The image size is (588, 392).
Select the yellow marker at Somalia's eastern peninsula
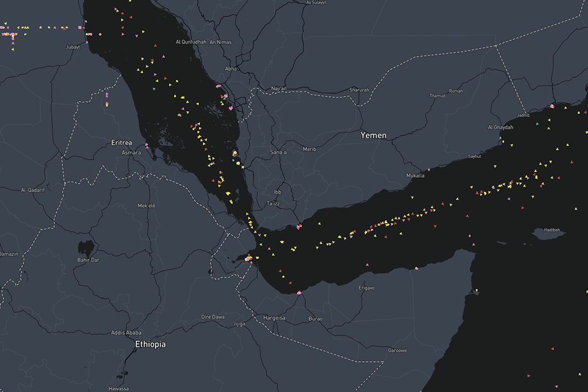pyautogui.click(x=476, y=290)
